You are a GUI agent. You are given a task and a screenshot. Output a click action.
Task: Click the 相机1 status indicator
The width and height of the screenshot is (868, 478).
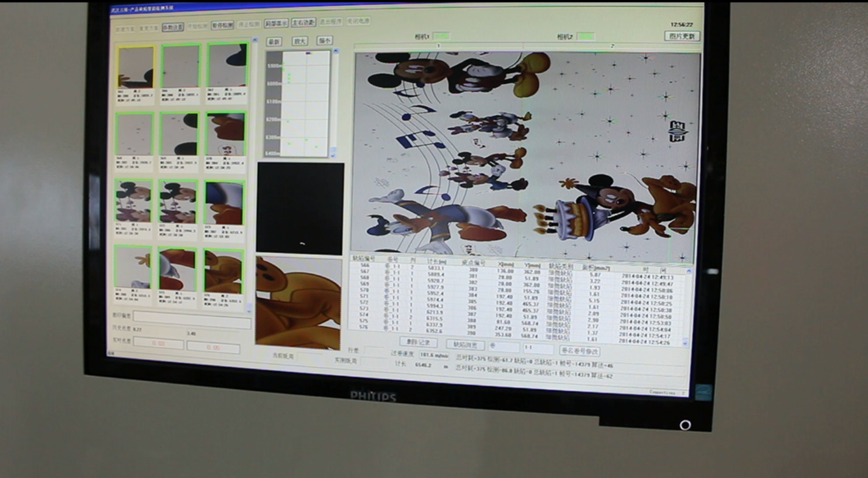[x=441, y=36]
